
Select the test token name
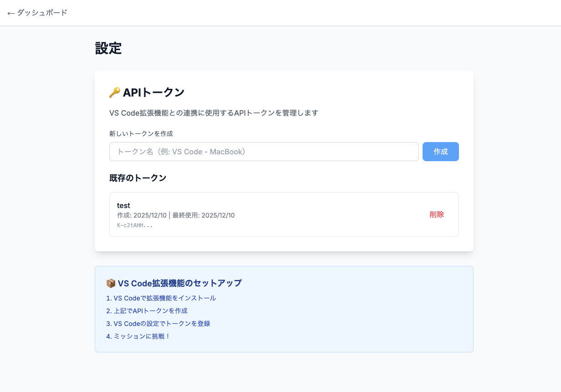pos(123,206)
